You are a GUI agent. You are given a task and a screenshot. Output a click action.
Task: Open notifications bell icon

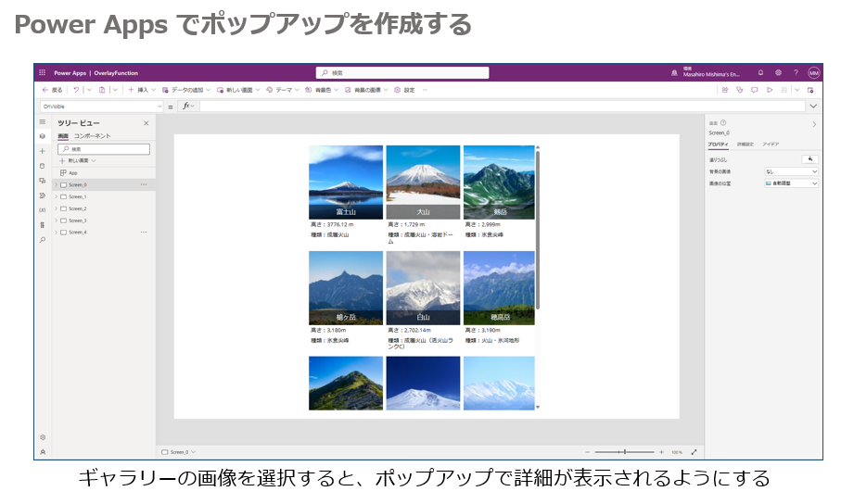click(760, 72)
